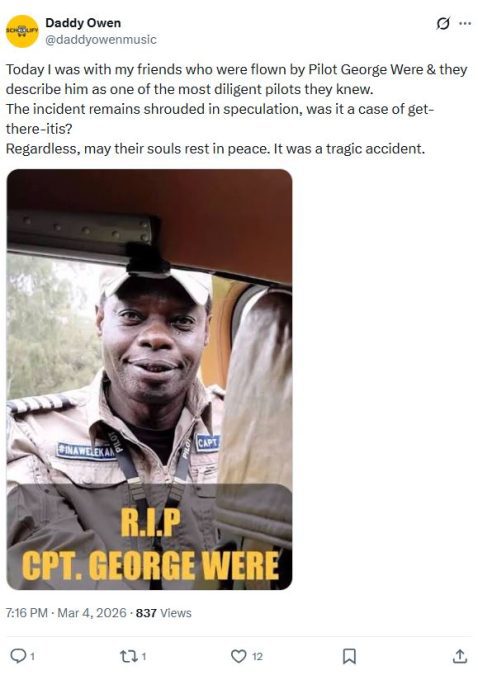This screenshot has height=675, width=478.
Task: Bookmark this post
Action: pyautogui.click(x=349, y=656)
